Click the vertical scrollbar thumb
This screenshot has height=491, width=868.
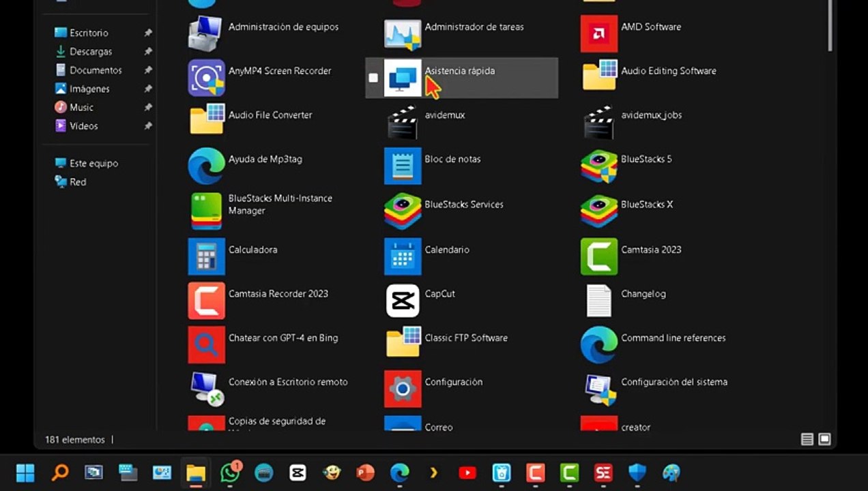[x=830, y=25]
